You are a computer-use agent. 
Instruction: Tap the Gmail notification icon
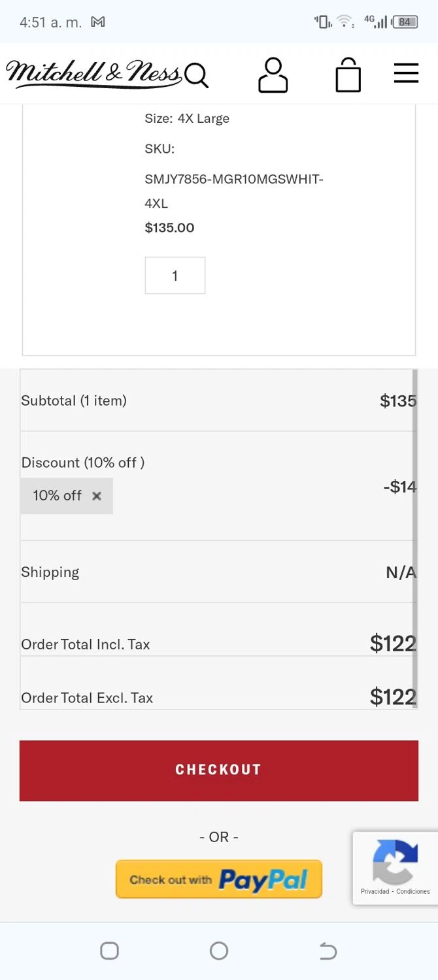(98, 22)
